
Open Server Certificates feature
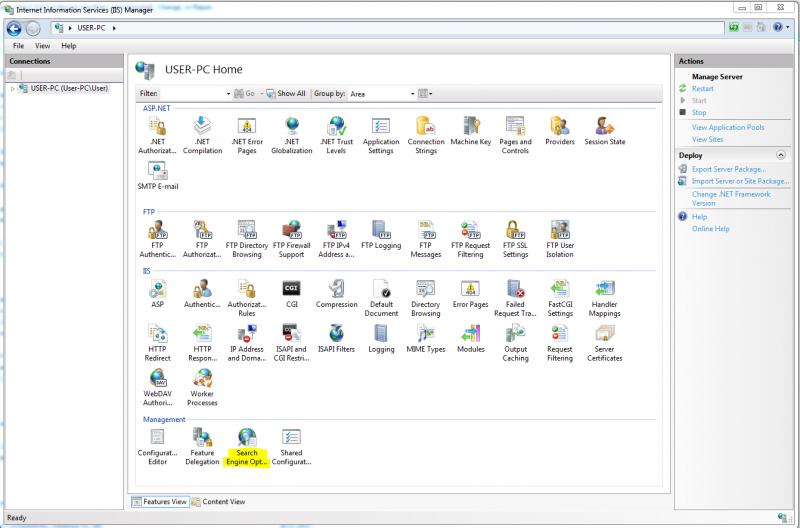pos(605,342)
